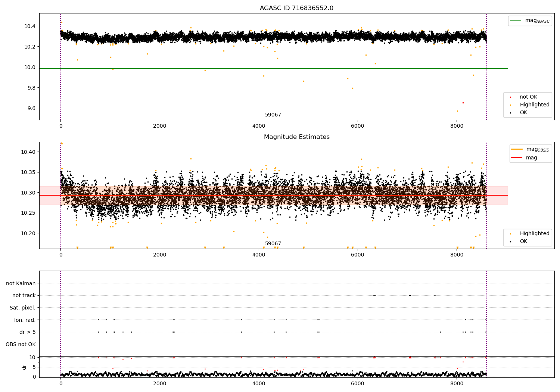Click the 'not track' row label

[24, 296]
